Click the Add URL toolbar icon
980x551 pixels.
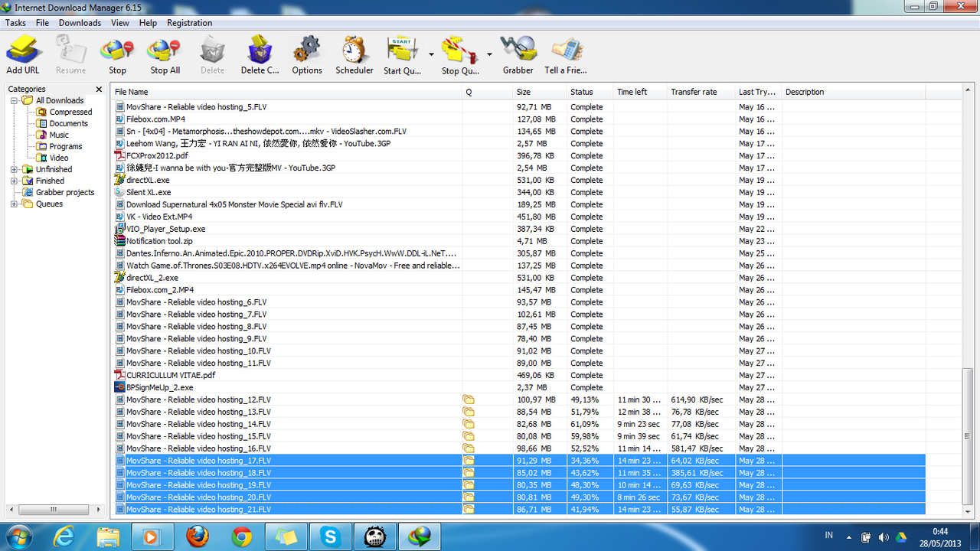[23, 55]
